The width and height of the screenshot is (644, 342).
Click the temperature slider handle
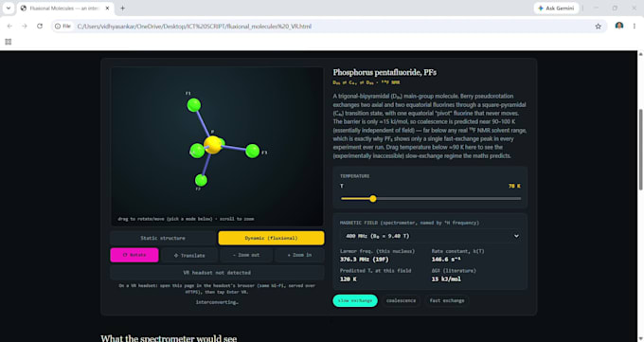pos(373,199)
